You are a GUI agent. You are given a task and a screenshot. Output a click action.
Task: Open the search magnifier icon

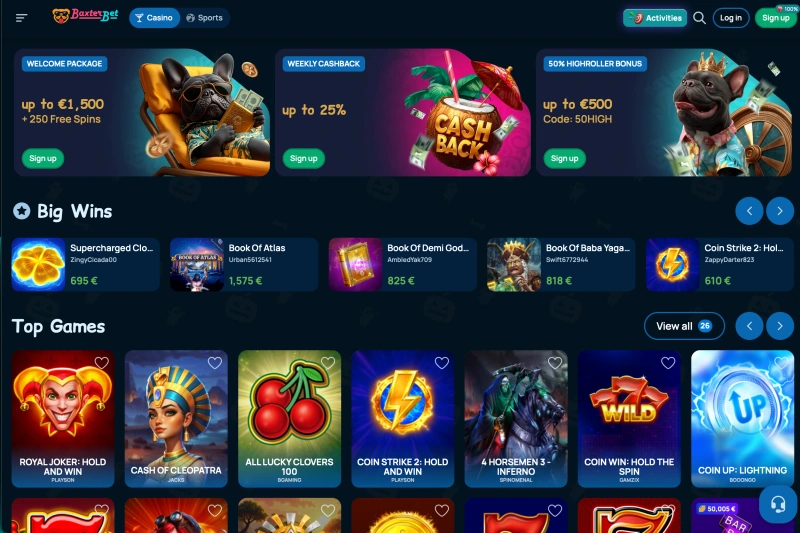tap(699, 18)
